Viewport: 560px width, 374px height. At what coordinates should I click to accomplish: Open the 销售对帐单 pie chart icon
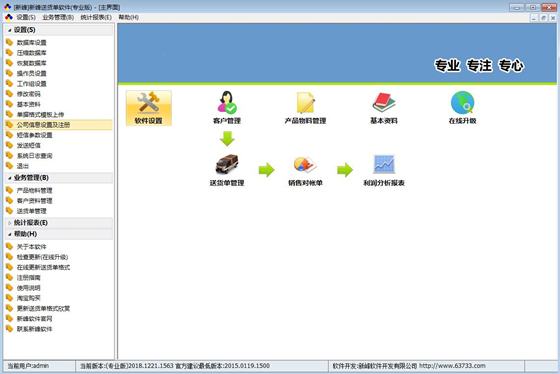pyautogui.click(x=305, y=170)
